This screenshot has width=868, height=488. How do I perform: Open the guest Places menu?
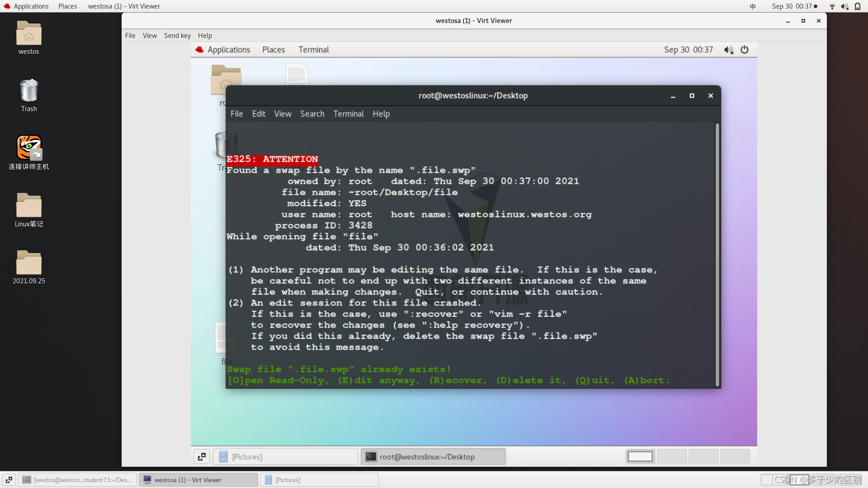[274, 50]
